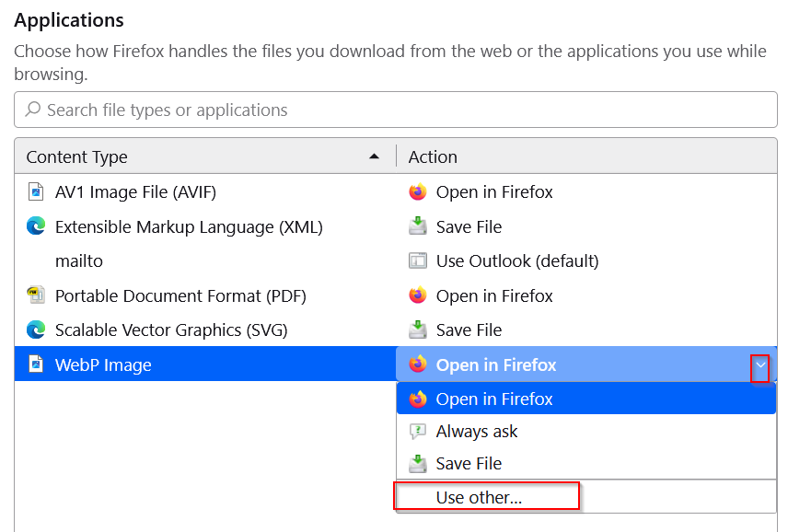Select the AV1 Image File (AVIF) row
The height and width of the screenshot is (532, 788).
[x=396, y=191]
